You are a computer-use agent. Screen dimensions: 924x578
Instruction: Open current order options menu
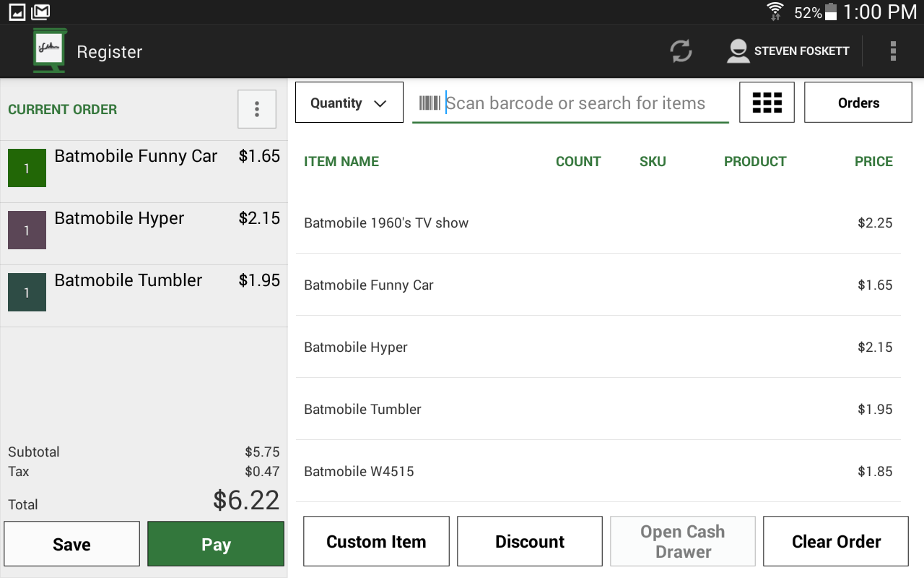coord(257,109)
